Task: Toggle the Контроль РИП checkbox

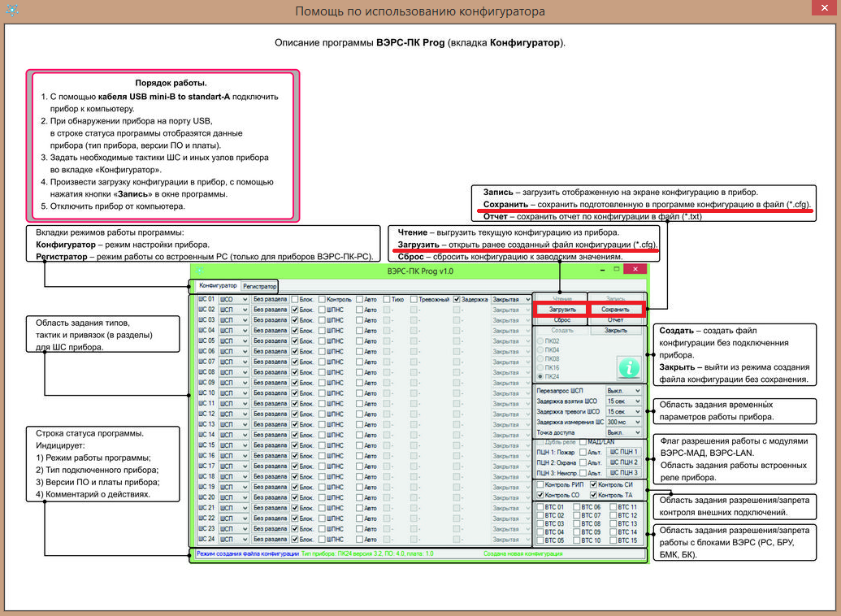Action: point(540,485)
